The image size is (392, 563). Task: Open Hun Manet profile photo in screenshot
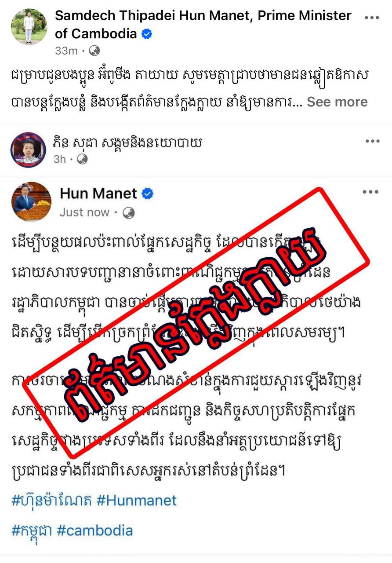coord(34,201)
